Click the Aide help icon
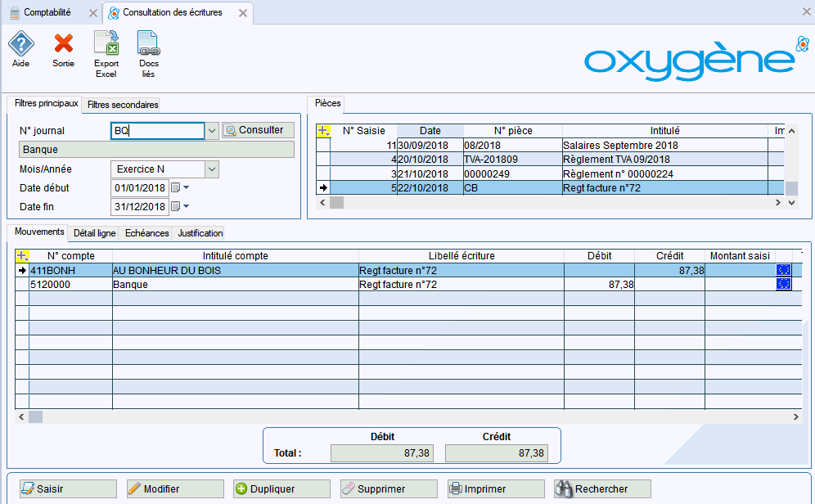Image resolution: width=815 pixels, height=504 pixels. coord(20,43)
